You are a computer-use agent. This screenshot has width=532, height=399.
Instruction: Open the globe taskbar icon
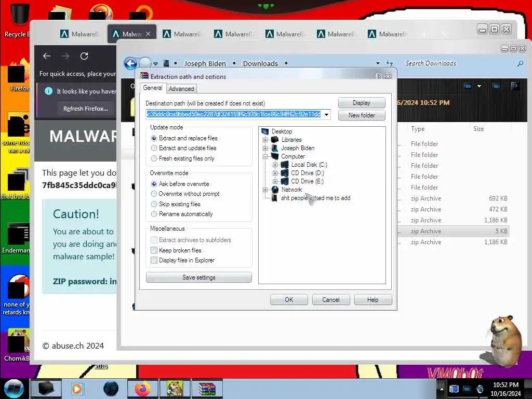pyautogui.click(x=111, y=389)
